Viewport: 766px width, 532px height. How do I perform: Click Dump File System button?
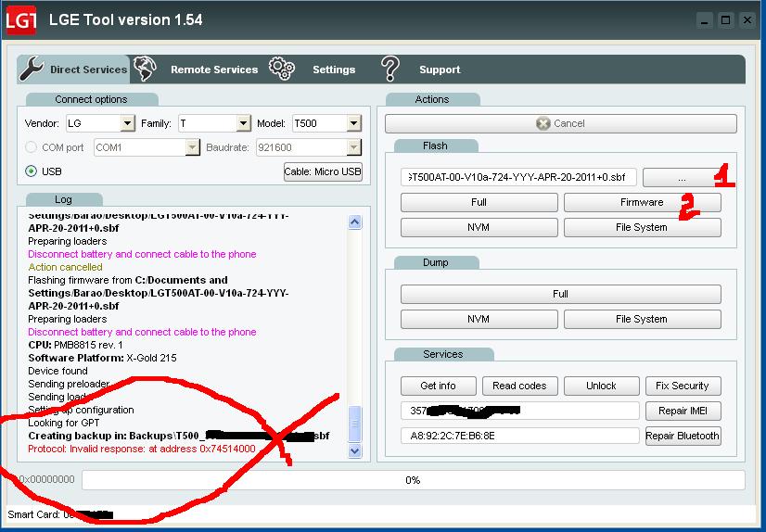[x=642, y=319]
